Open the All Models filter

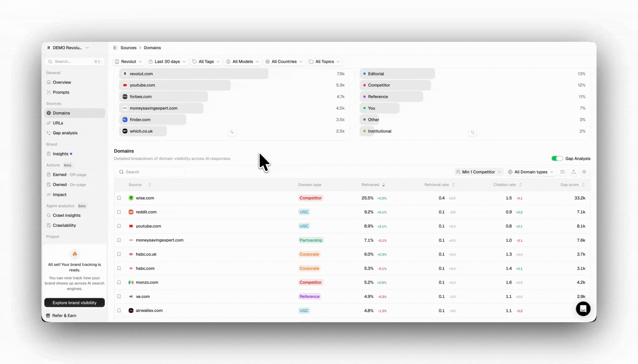[242, 62]
